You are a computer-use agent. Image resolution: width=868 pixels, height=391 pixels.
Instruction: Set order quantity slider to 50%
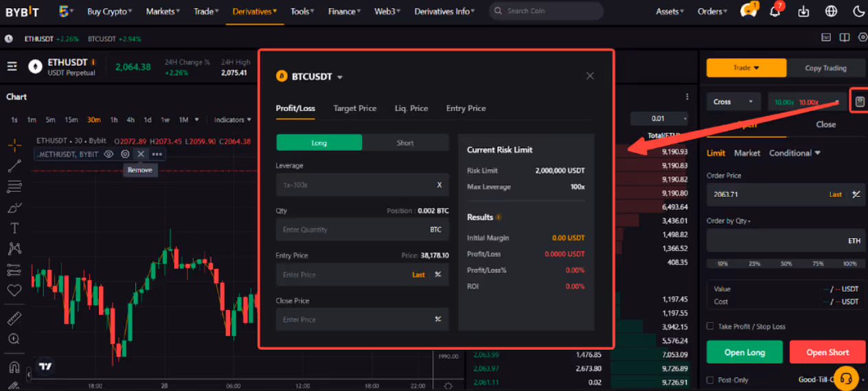[x=786, y=263]
